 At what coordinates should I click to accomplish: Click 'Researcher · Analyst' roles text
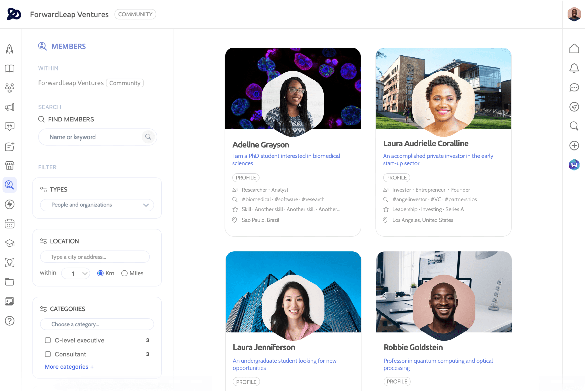point(265,190)
